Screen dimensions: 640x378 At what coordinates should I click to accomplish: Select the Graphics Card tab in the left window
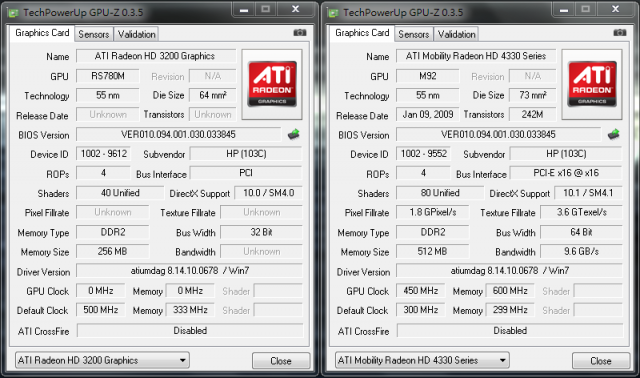pyautogui.click(x=42, y=33)
